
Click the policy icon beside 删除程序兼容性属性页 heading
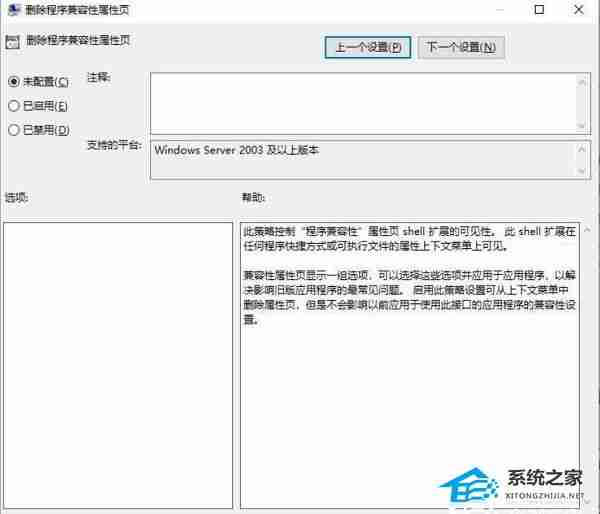coord(13,42)
